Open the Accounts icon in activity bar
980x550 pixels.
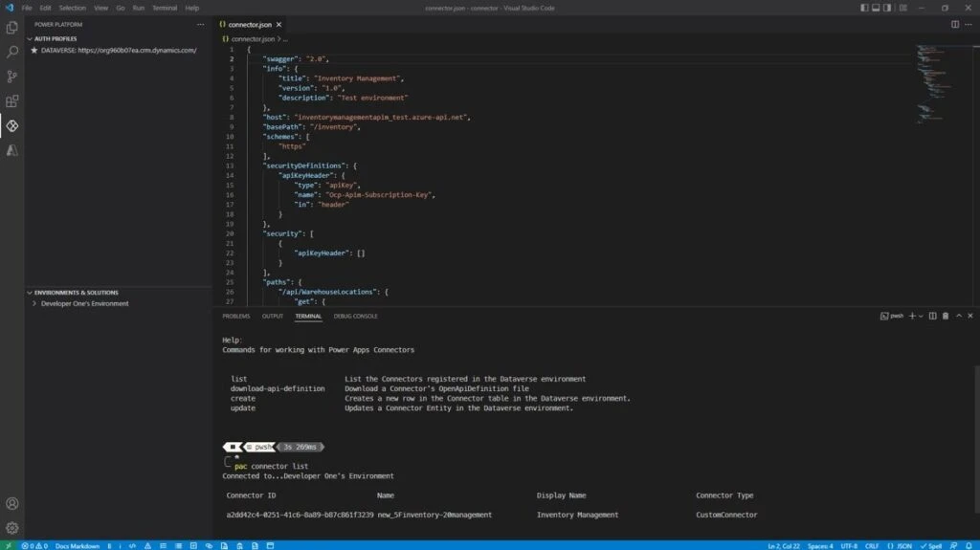click(x=11, y=503)
